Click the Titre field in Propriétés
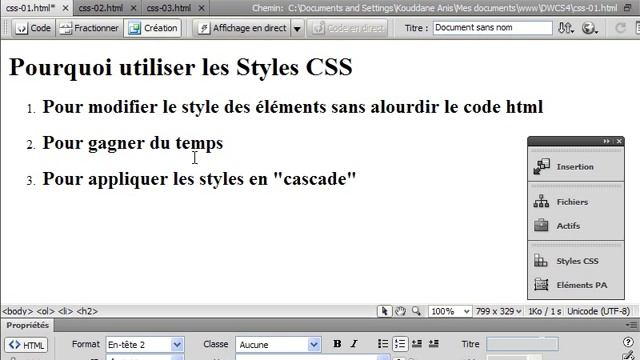Viewport: 640px width, 360px height. click(x=522, y=344)
